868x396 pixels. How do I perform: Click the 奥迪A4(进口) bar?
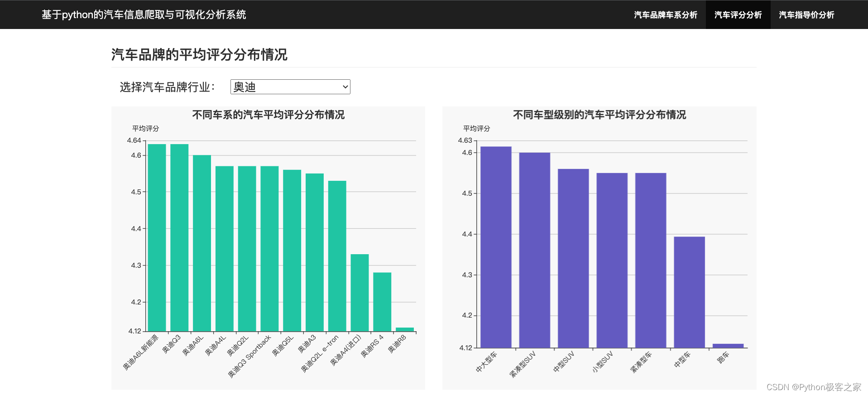tap(360, 293)
